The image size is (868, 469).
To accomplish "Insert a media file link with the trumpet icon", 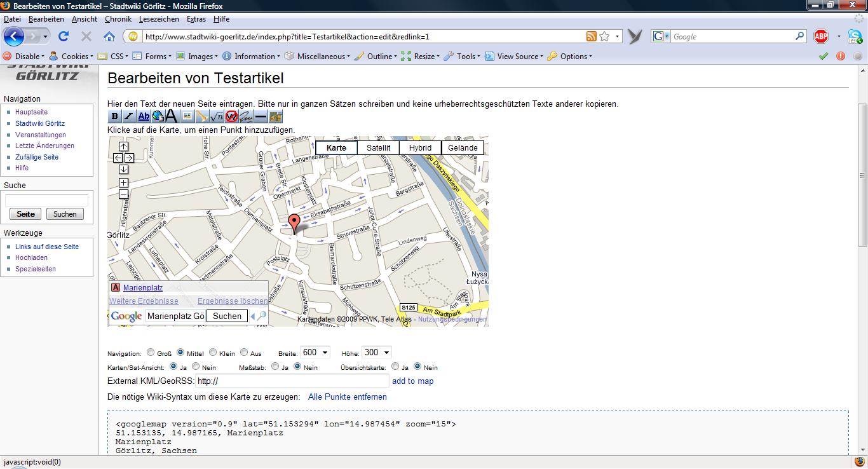I will pyautogui.click(x=201, y=116).
